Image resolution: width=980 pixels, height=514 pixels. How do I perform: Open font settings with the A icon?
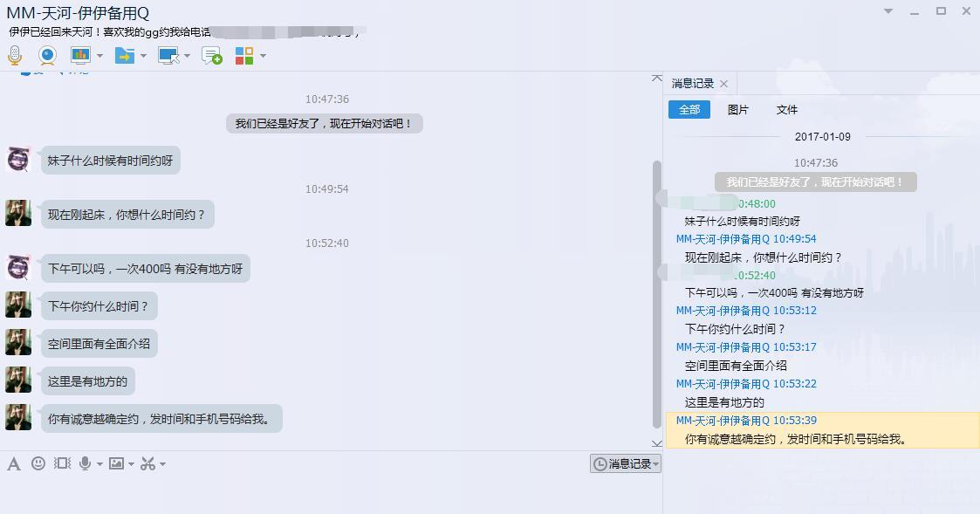pyautogui.click(x=14, y=464)
